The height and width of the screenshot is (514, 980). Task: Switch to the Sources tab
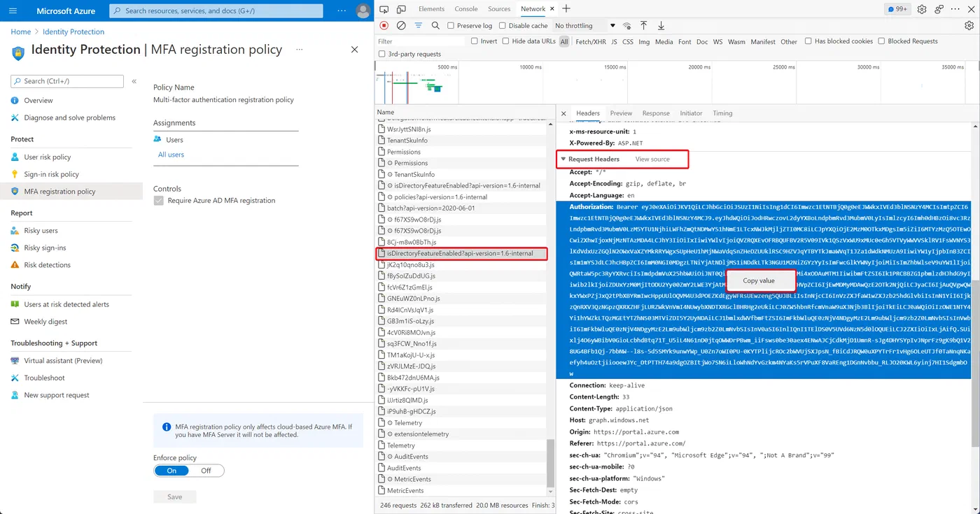point(499,9)
